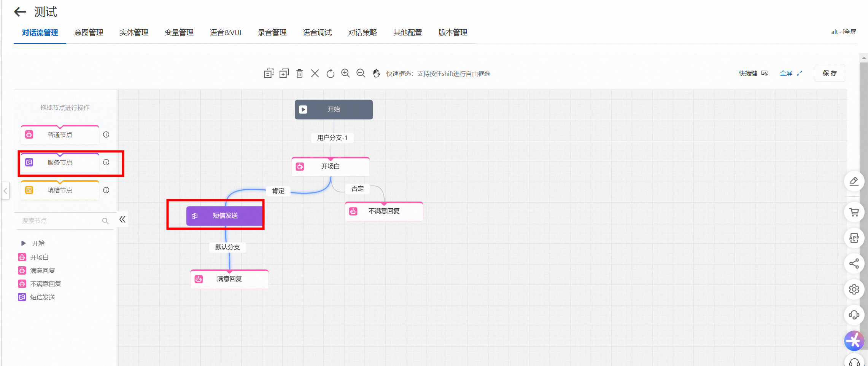The width and height of the screenshot is (868, 366).
Task: Click the floating pencil edit icon
Action: click(x=854, y=181)
